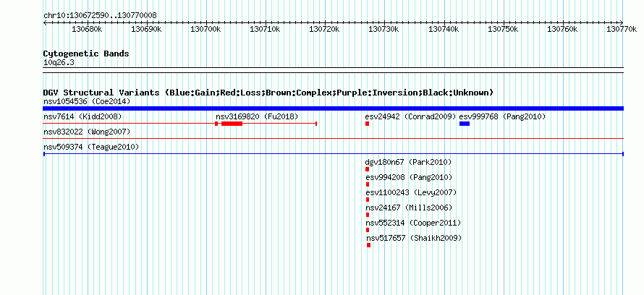Open the nsv7614 (Kidd2008) variant label
This screenshot has width=644, height=295.
tap(82, 117)
